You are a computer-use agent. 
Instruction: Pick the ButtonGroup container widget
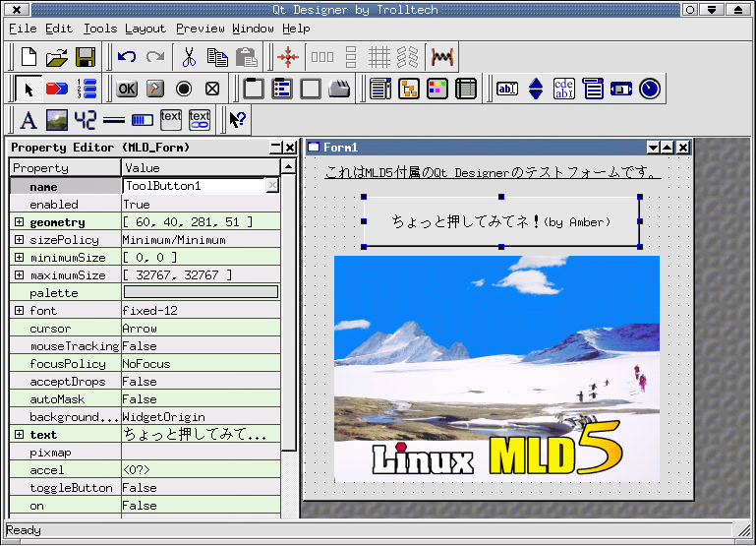coord(282,90)
